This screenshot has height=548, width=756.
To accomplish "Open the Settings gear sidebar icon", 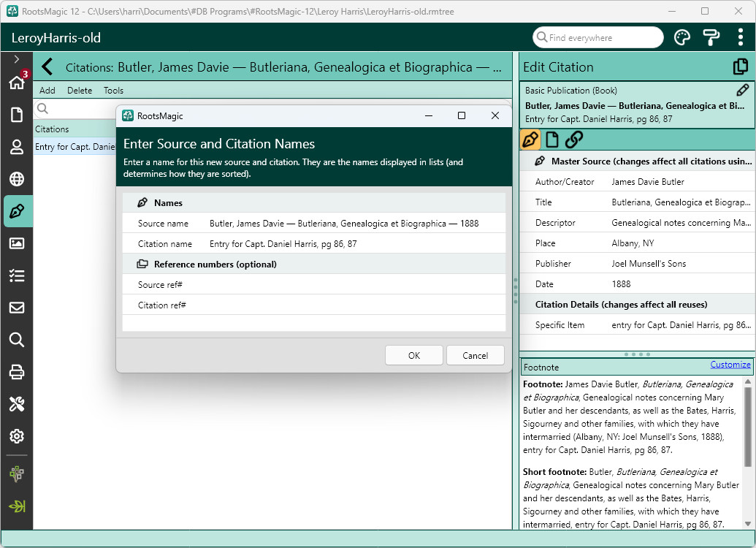I will 16,436.
